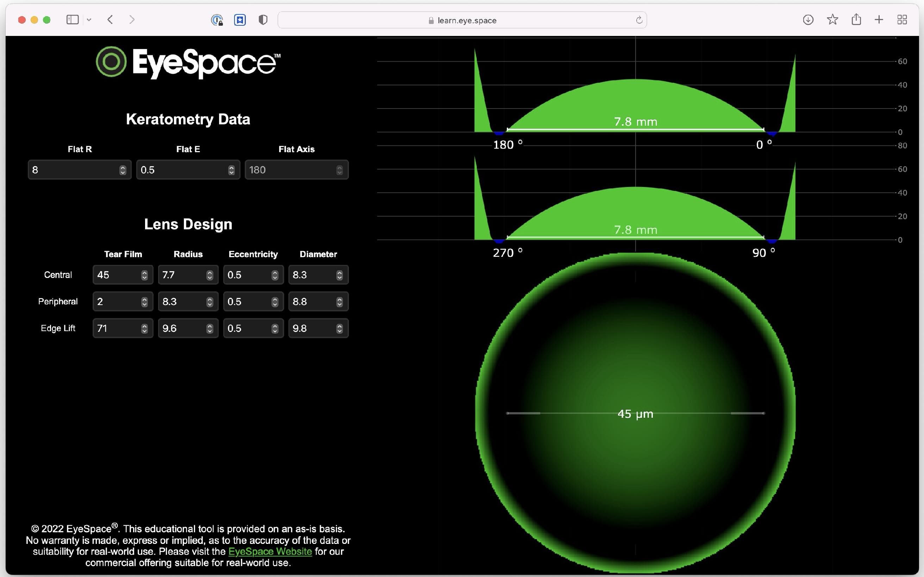Screen dimensions: 924x577
Task: Reload the page with the refresh icon
Action: click(639, 20)
